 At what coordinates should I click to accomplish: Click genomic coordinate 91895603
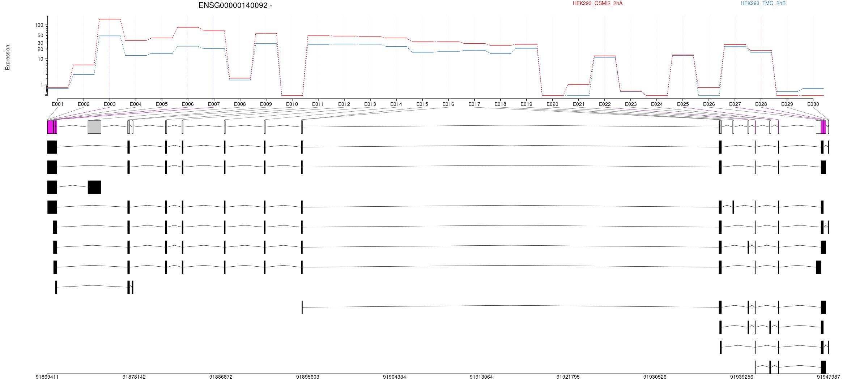click(x=308, y=377)
